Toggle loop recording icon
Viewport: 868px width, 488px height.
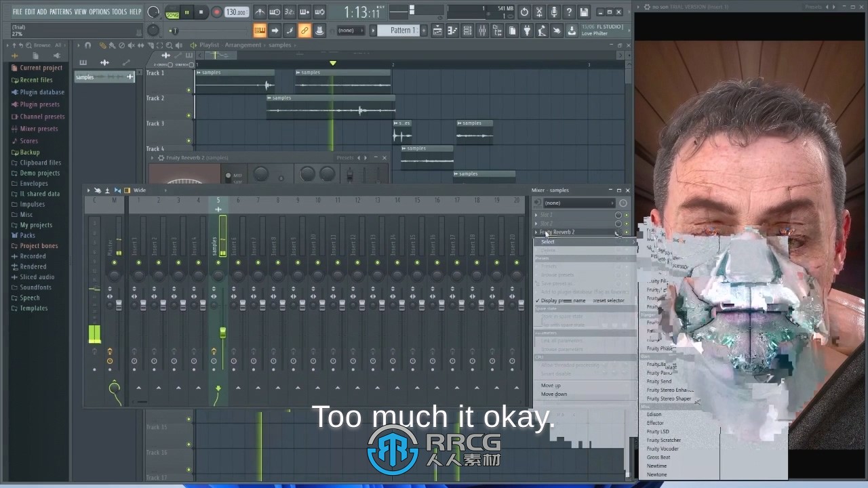(319, 12)
